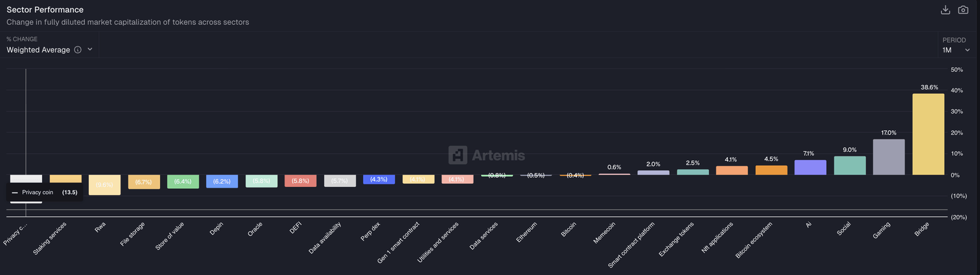980x275 pixels.
Task: Select the AI sector bar
Action: coord(810,167)
